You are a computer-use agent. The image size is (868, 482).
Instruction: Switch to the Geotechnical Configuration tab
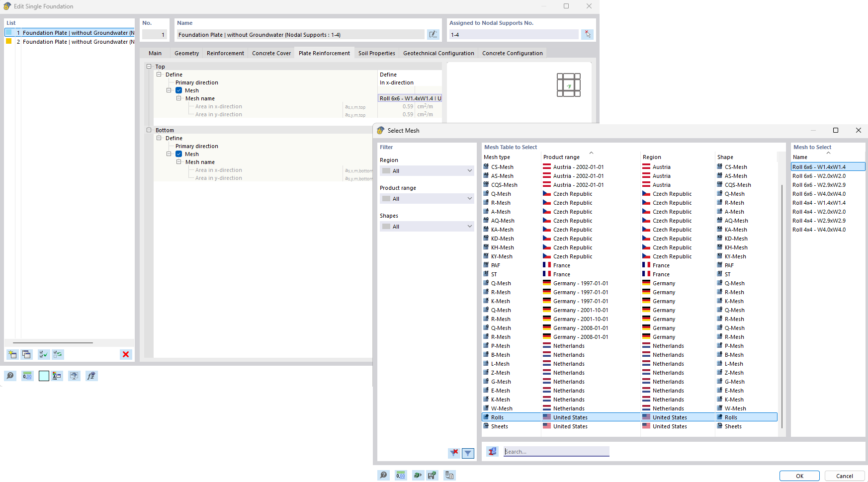coord(439,53)
